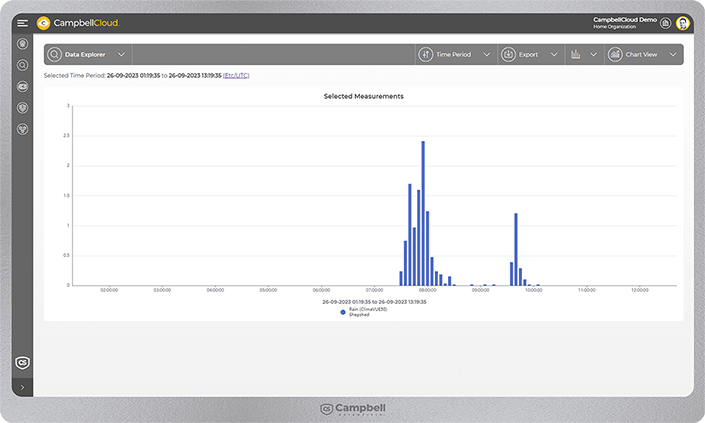This screenshot has width=705, height=423.
Task: Click the Etc/UTC timezone link
Action: point(237,76)
